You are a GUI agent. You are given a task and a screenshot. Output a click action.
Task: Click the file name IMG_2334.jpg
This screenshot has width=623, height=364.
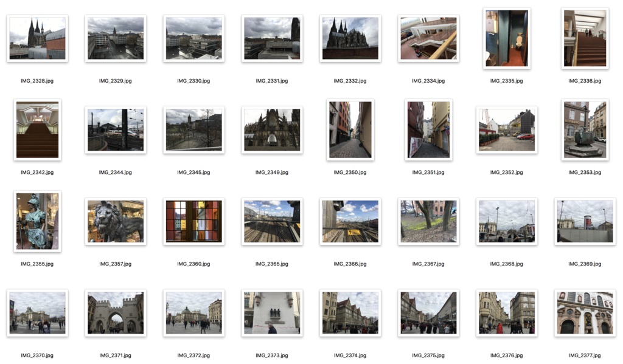coord(429,81)
